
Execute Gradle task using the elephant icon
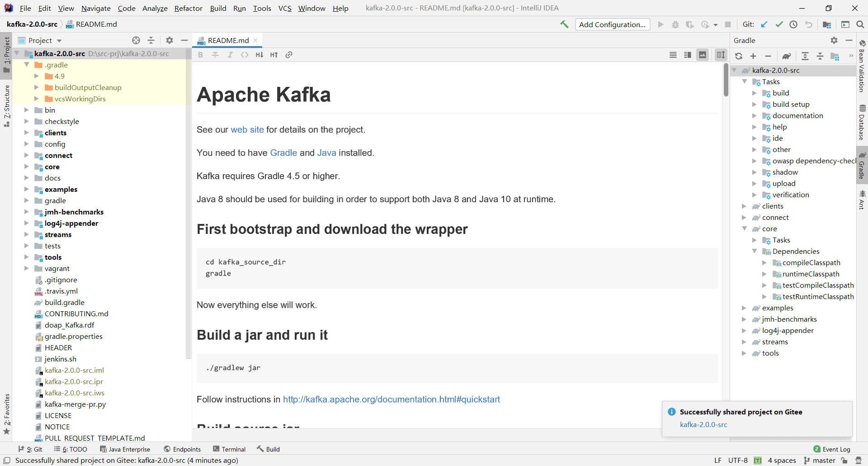point(787,56)
